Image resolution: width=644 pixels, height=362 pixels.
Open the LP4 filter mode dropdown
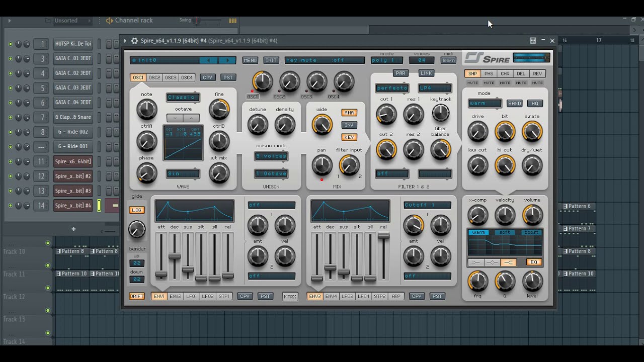(435, 88)
